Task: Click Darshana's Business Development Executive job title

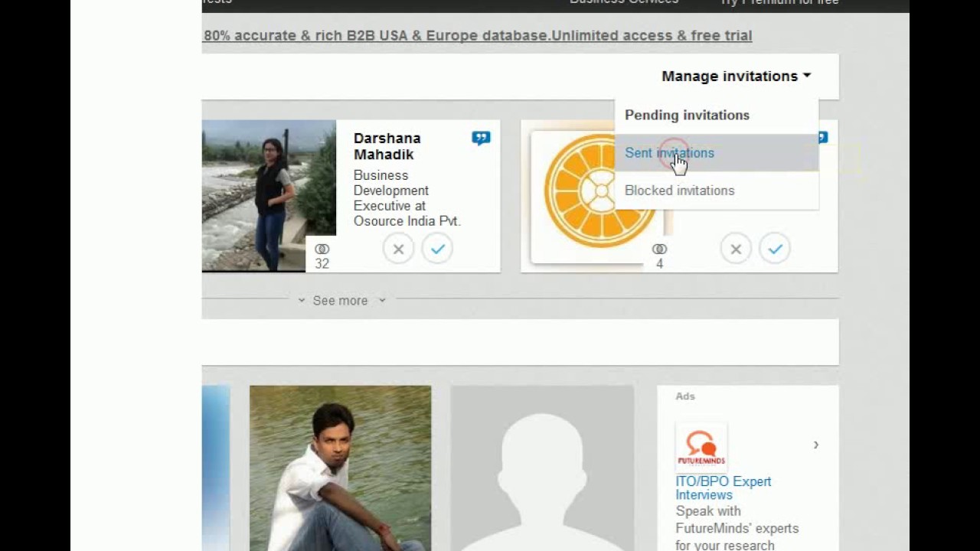Action: pyautogui.click(x=407, y=198)
